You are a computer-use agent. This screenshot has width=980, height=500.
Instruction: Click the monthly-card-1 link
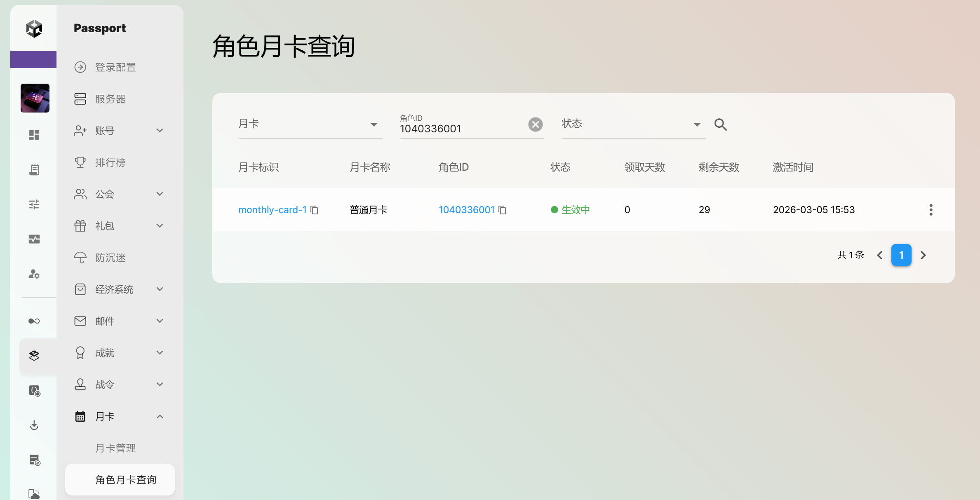(x=272, y=210)
